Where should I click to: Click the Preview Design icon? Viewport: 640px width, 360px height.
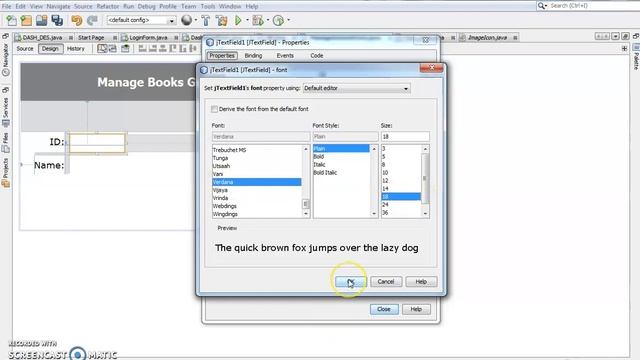click(125, 49)
